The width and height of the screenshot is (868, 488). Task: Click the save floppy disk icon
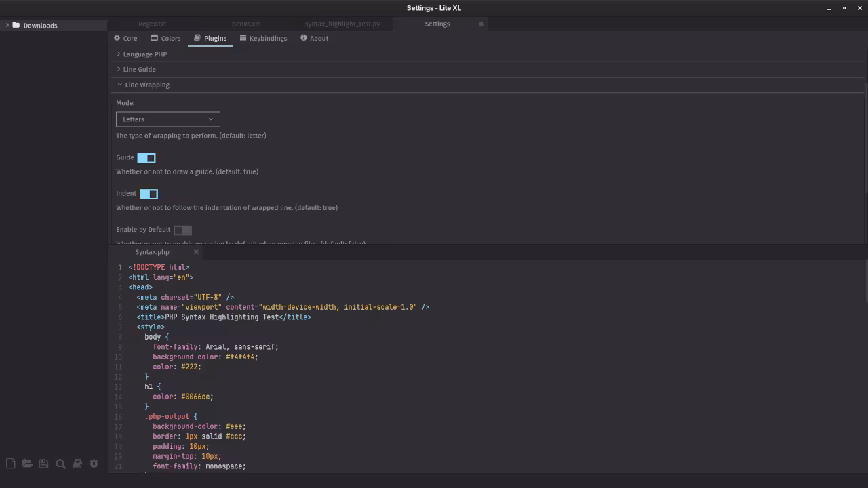(43, 464)
